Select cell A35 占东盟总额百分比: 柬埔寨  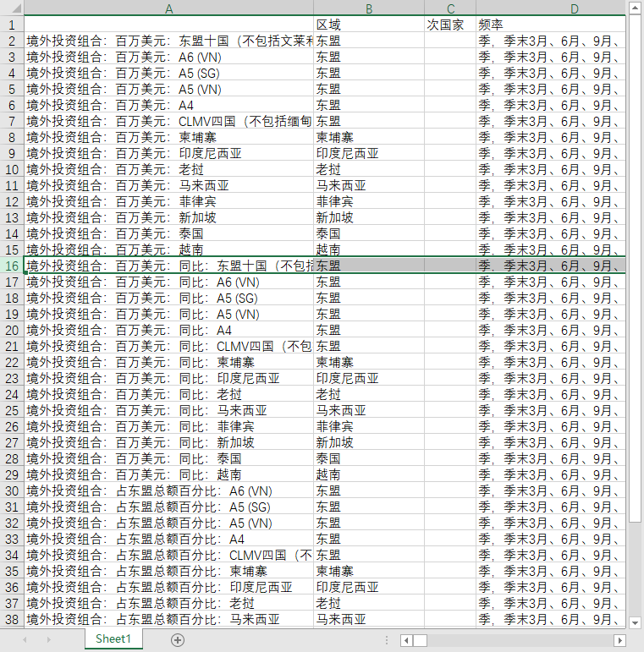[168, 572]
